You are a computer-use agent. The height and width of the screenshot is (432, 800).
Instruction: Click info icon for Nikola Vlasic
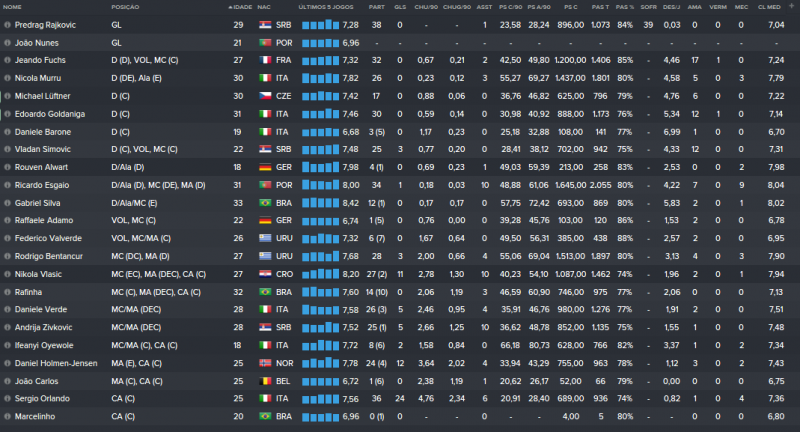pyautogui.click(x=7, y=271)
